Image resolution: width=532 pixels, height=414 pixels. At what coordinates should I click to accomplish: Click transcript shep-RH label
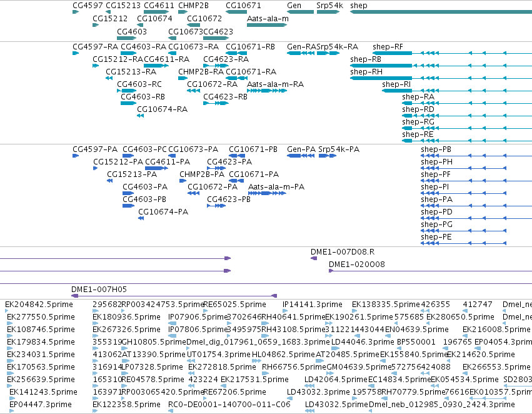(366, 71)
